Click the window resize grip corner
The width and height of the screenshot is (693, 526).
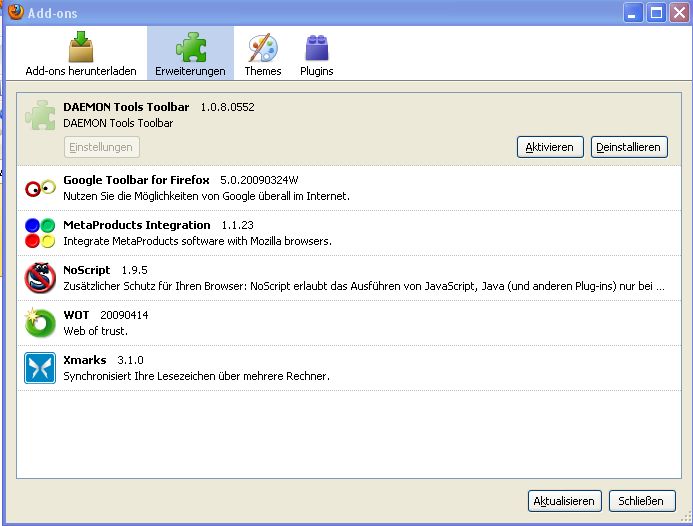686,517
